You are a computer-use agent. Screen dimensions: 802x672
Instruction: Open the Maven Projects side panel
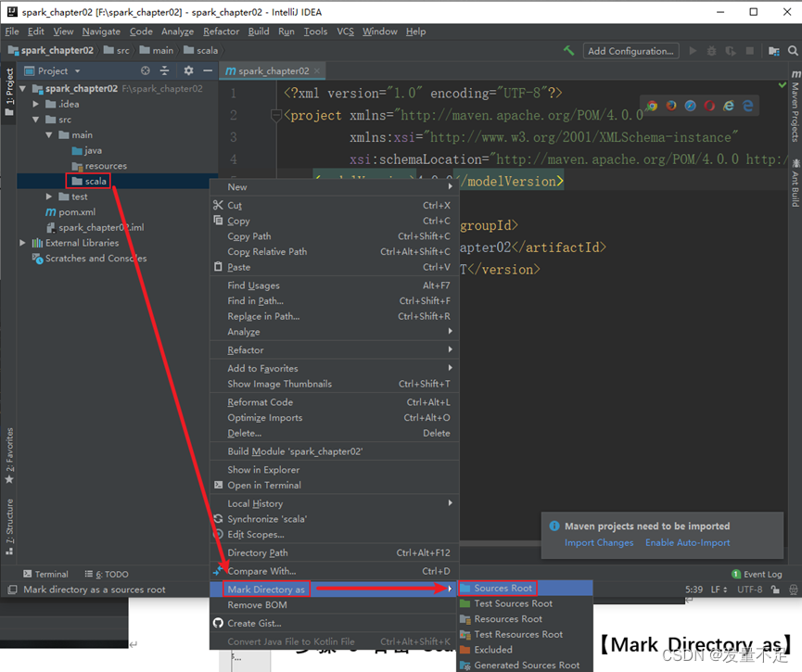click(796, 106)
